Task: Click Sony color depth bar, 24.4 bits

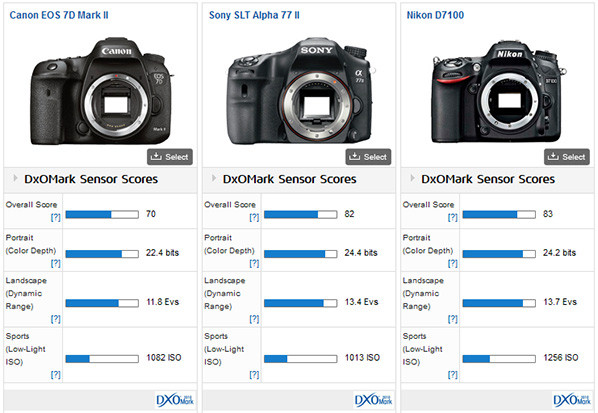Action: 301,254
